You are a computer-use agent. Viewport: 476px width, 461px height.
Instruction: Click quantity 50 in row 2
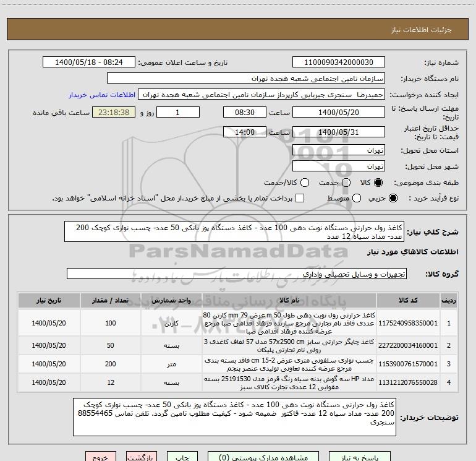[x=111, y=345]
